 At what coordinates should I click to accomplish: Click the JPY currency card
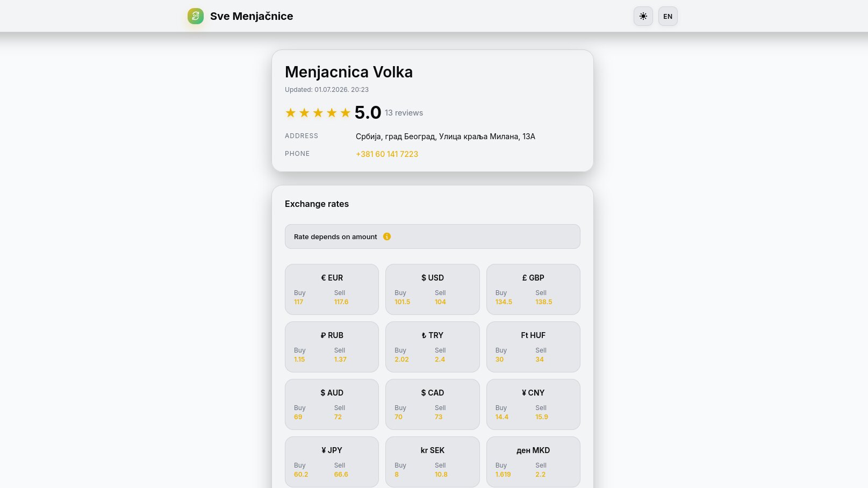coord(332,462)
